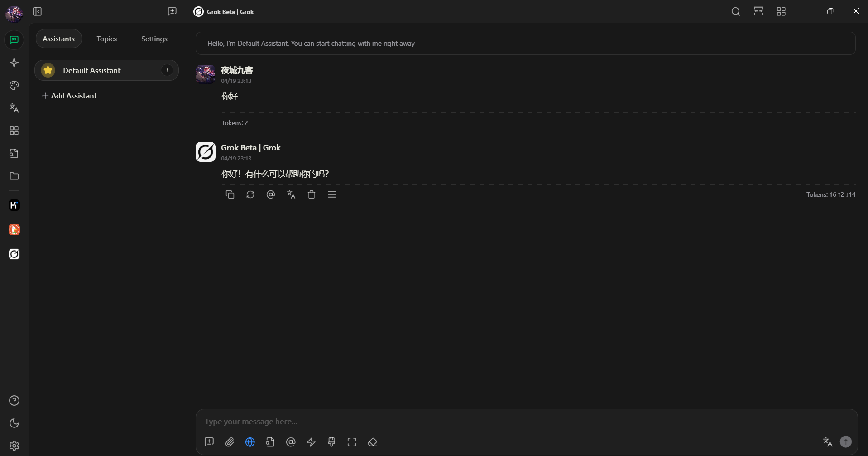Send the message with the arrow button
Image resolution: width=868 pixels, height=456 pixels.
click(x=846, y=441)
